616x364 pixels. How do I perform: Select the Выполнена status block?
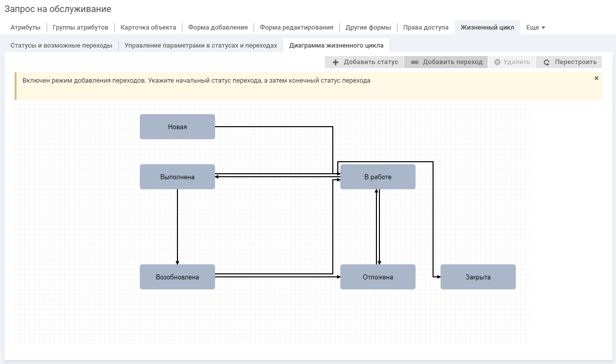click(x=177, y=177)
